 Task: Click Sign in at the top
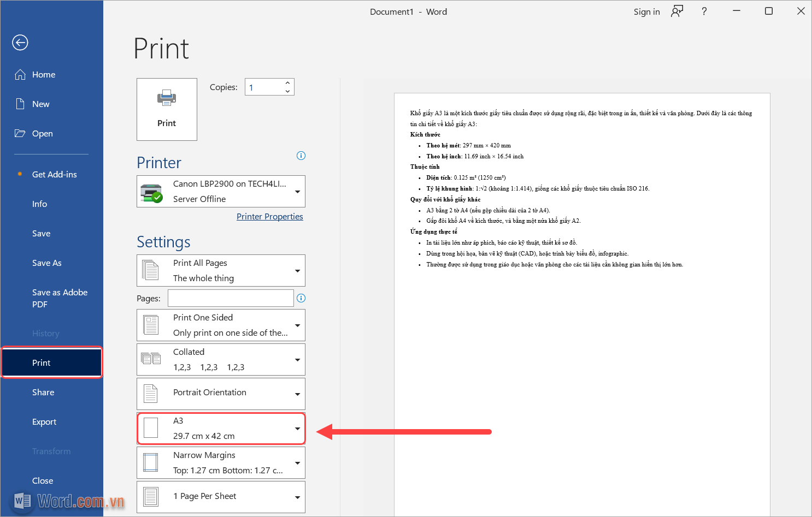[646, 12]
